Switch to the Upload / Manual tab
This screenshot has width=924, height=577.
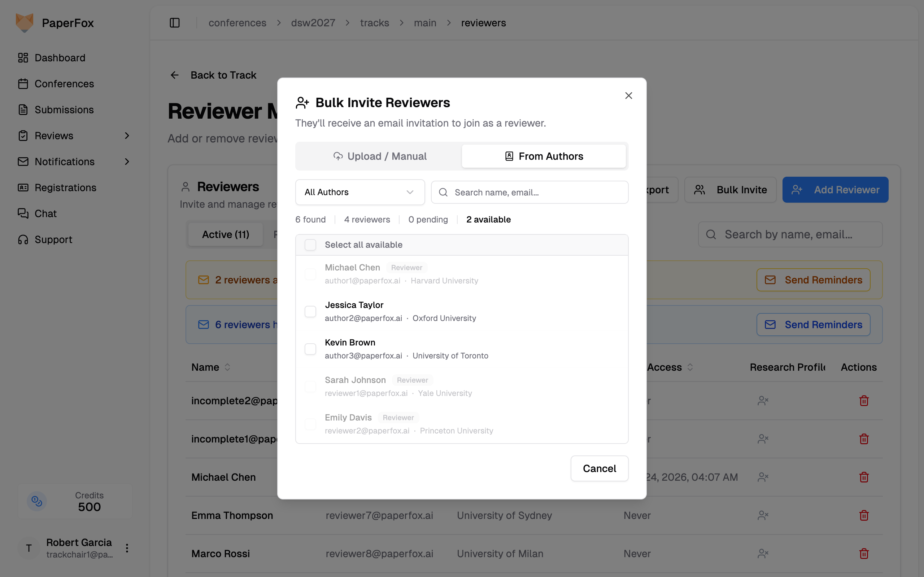click(x=380, y=156)
